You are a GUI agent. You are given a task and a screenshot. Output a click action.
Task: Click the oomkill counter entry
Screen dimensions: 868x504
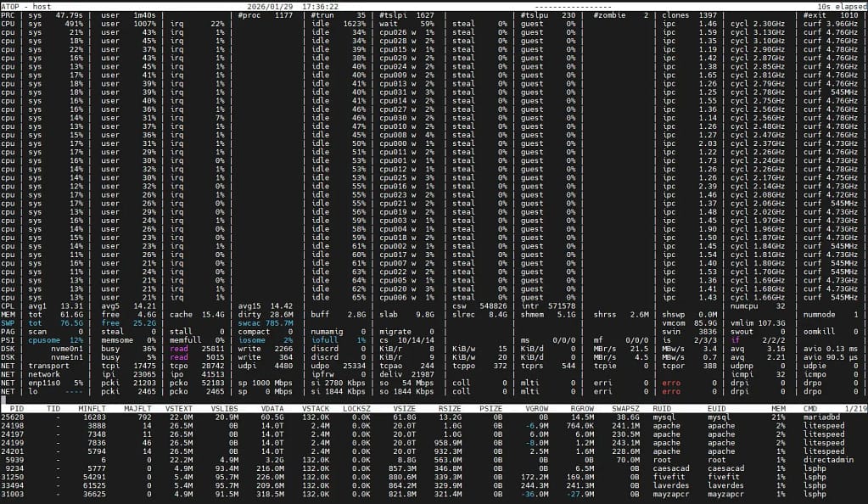(x=831, y=332)
